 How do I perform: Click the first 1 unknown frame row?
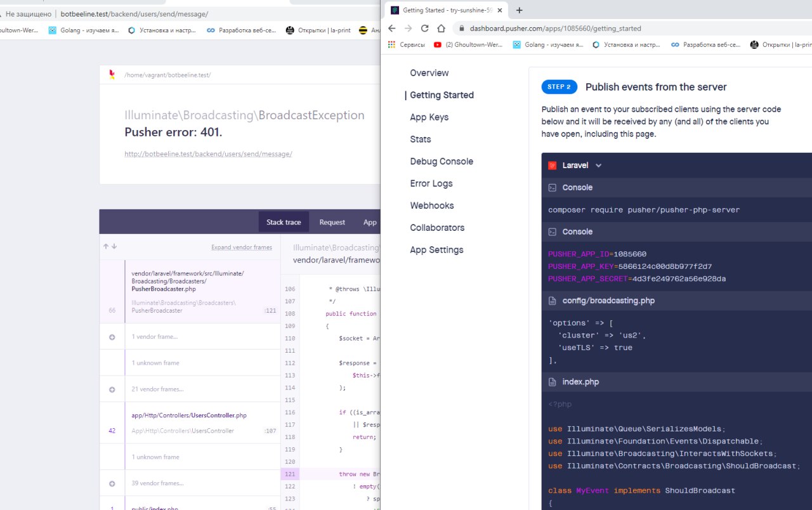coord(190,363)
